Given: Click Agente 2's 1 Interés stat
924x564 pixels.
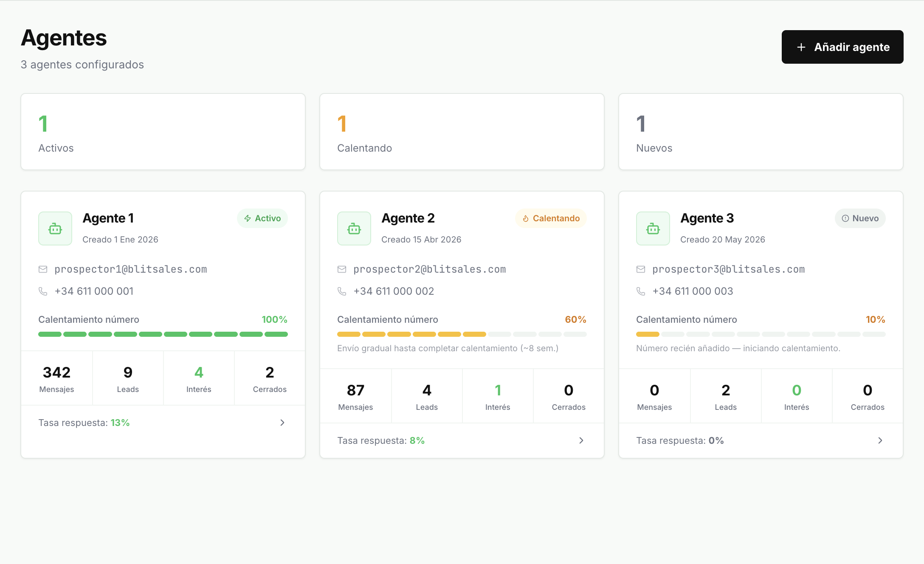Looking at the screenshot, I should pyautogui.click(x=498, y=396).
